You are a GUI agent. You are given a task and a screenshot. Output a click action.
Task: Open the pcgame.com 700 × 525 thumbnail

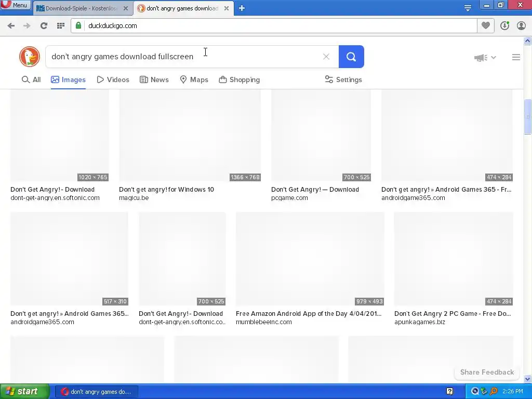pos(321,136)
